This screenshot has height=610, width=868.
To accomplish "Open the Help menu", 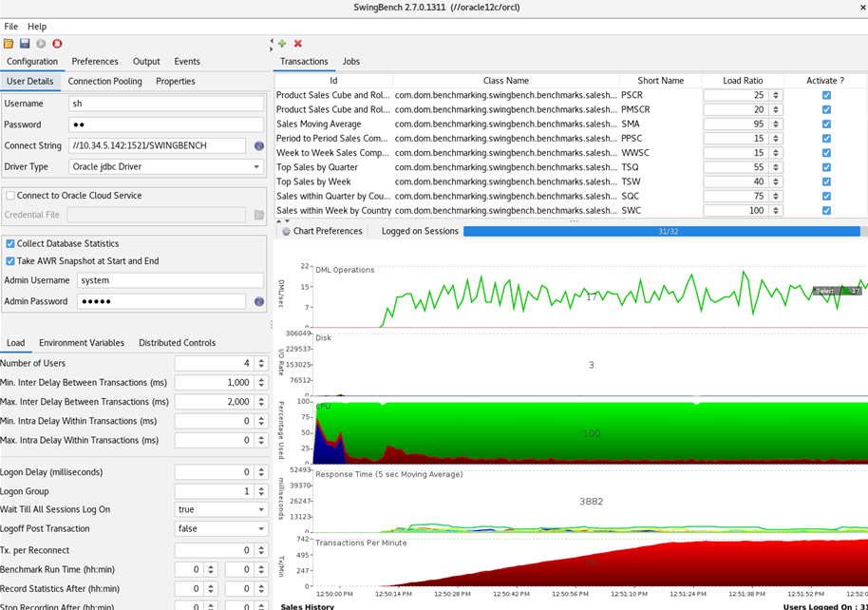I will tap(37, 27).
